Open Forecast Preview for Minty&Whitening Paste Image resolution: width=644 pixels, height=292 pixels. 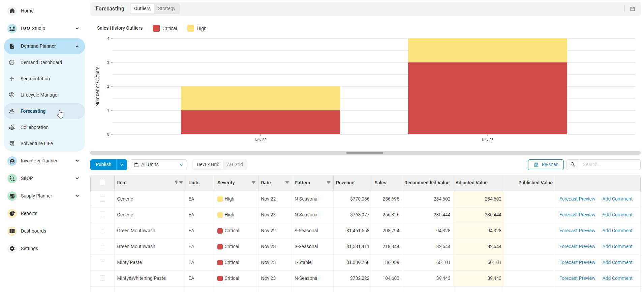[x=577, y=278]
